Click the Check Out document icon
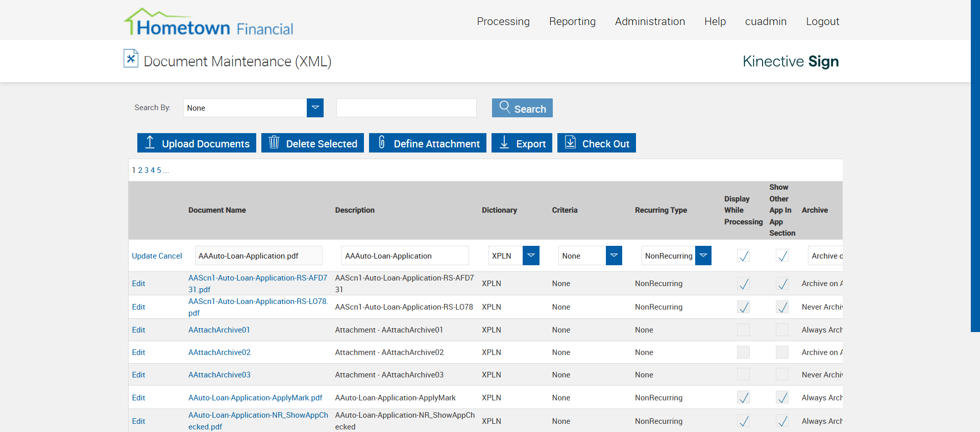 570,142
